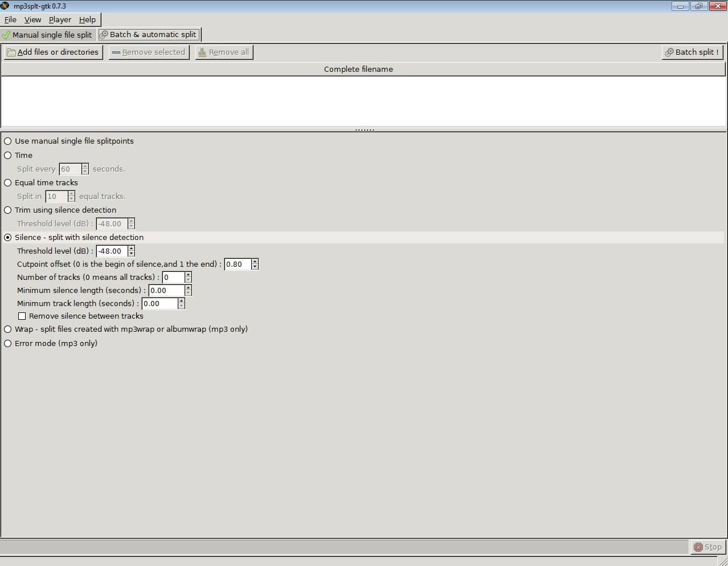
Task: Open the Player menu
Action: (60, 19)
